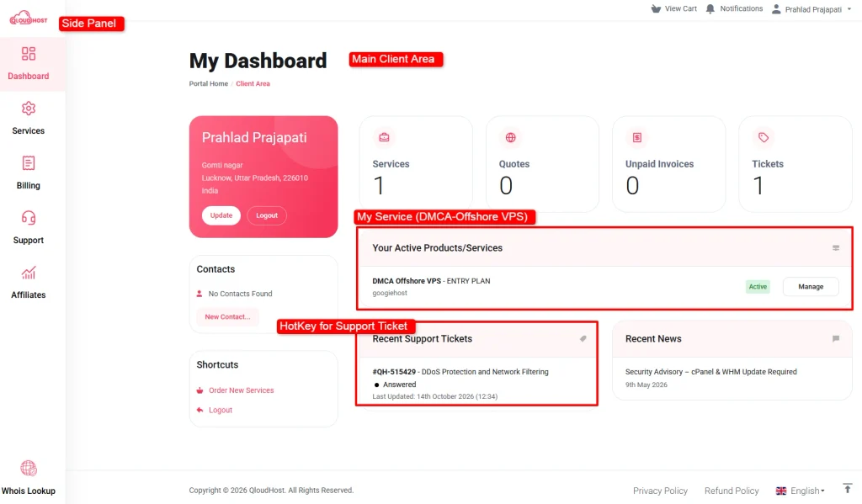Viewport: 862px width, 504px height.
Task: Click the basket icon beside Order New Services
Action: [x=200, y=390]
